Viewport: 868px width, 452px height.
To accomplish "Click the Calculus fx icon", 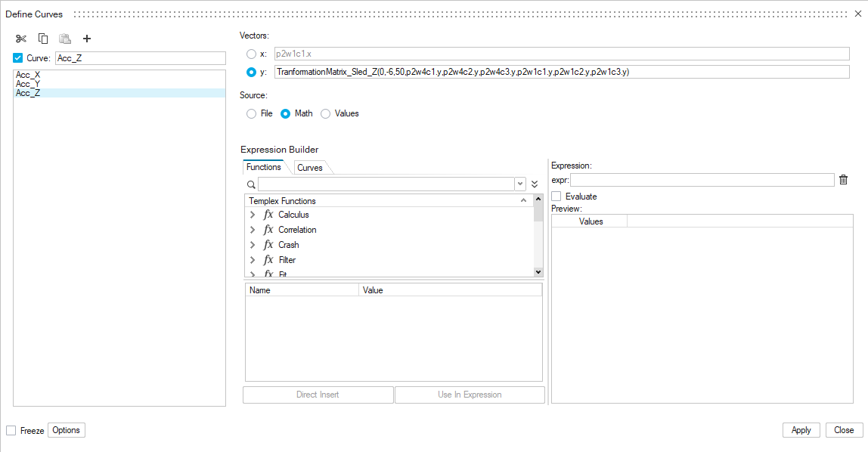I will [x=268, y=215].
